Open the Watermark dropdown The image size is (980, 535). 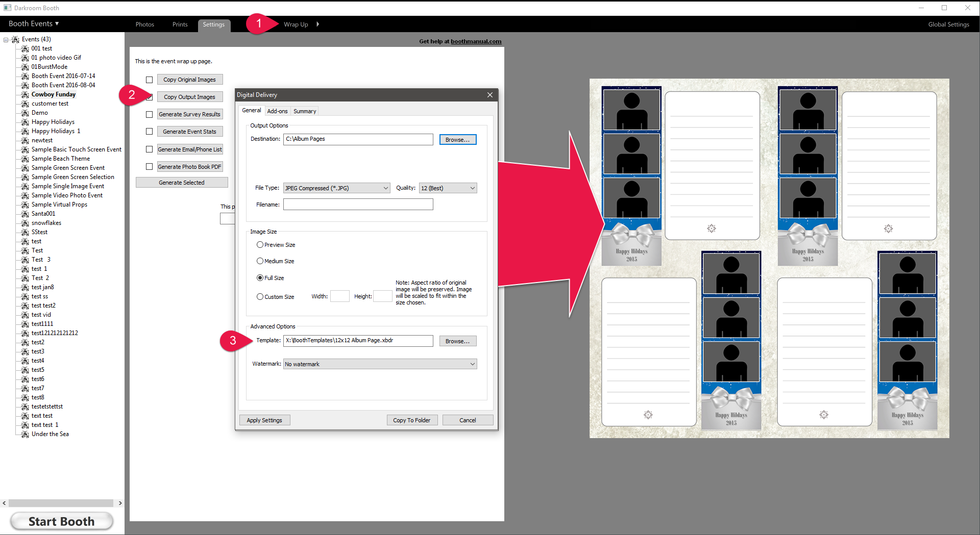[380, 364]
